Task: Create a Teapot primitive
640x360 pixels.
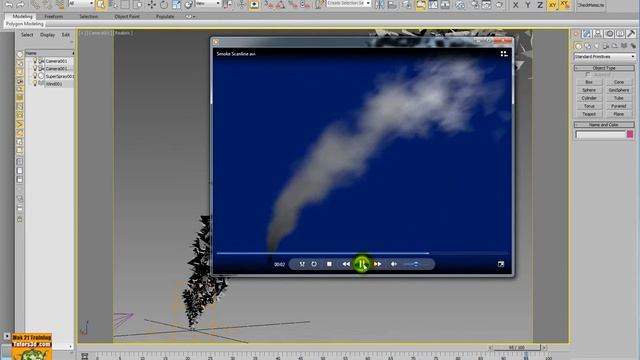Action: pos(589,114)
